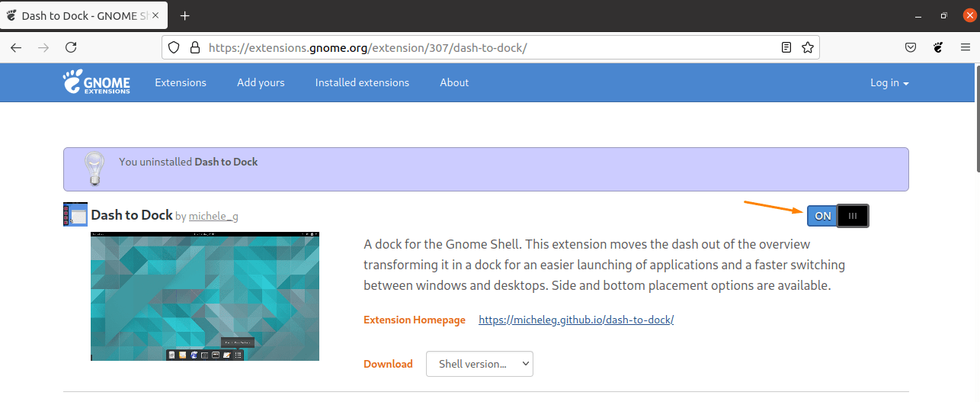This screenshot has height=402, width=980.
Task: Click the Dash to Dock extension icon
Action: (x=75, y=214)
